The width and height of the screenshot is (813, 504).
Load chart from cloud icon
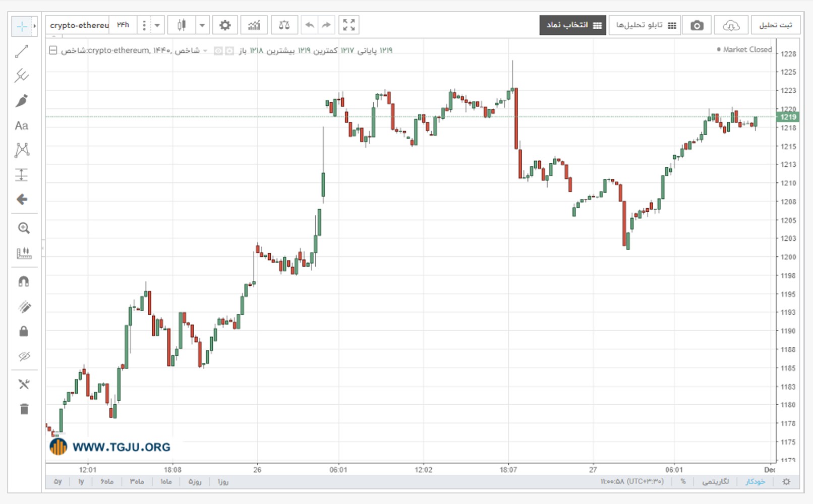coord(731,25)
